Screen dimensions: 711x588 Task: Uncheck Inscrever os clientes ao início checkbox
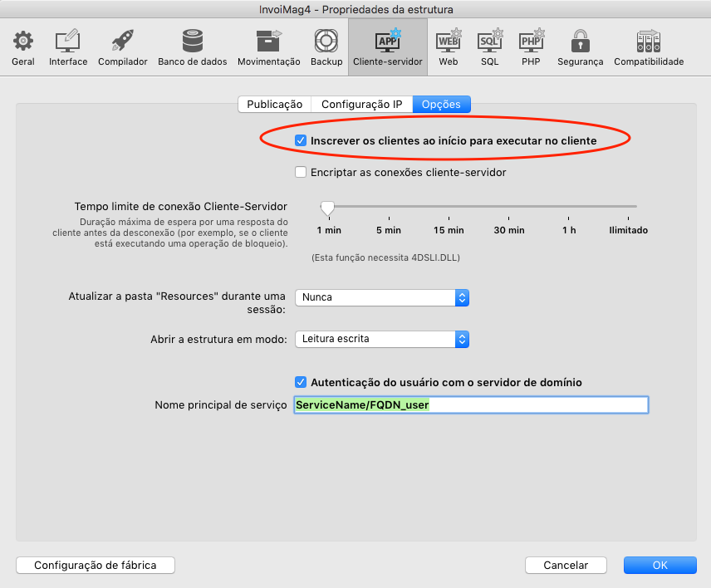302,141
